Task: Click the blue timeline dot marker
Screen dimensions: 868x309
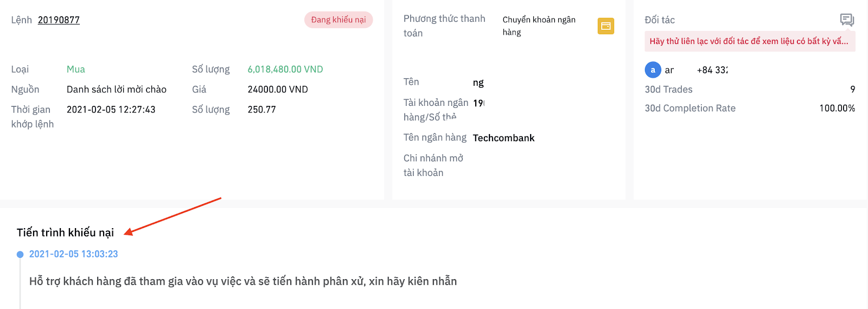Action: (x=20, y=254)
